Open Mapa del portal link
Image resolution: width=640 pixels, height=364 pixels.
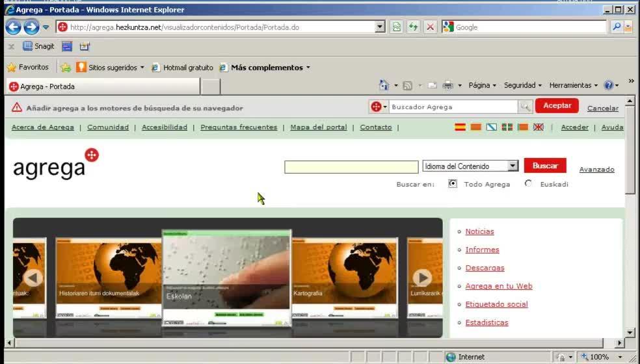(318, 127)
